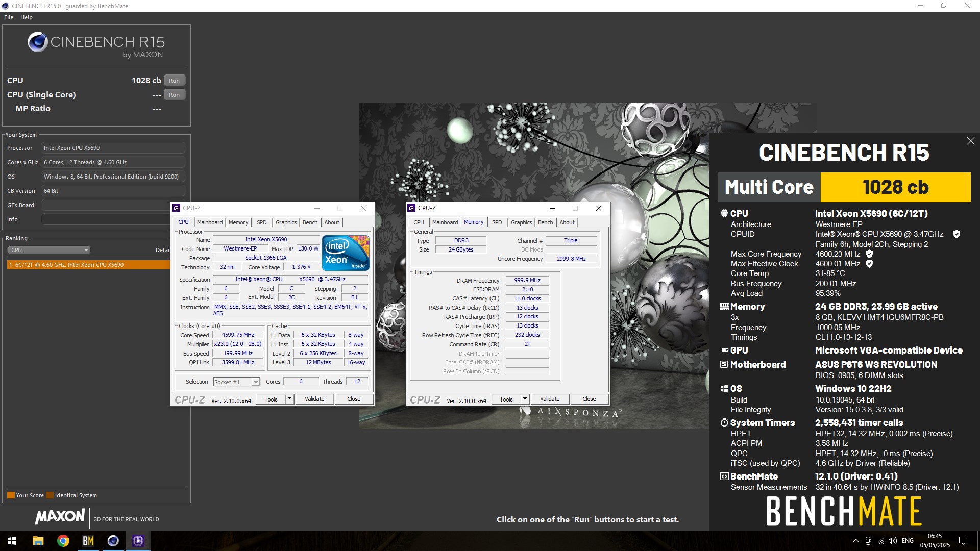Open the clock showing 06:45
The image size is (980, 551).
pyautogui.click(x=935, y=541)
